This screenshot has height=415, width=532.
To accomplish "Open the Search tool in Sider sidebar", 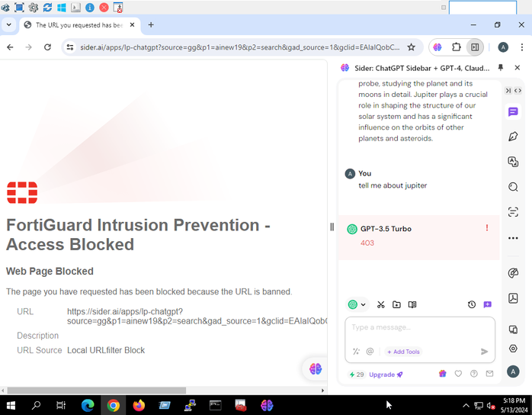I will 513,187.
